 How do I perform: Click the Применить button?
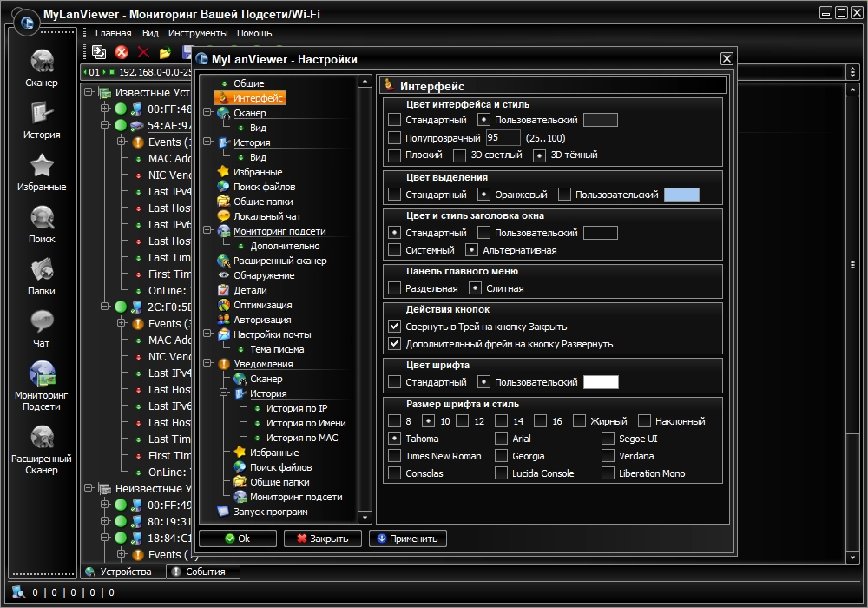[408, 539]
